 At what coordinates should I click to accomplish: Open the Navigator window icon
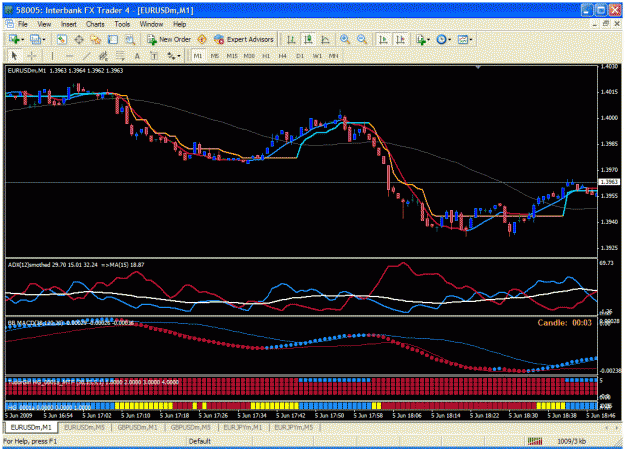pos(96,39)
